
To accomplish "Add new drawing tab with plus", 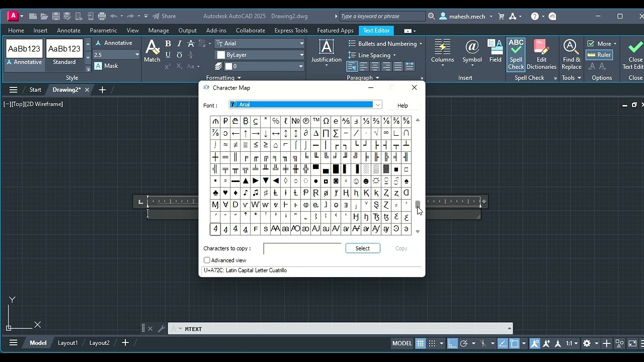I will [102, 90].
